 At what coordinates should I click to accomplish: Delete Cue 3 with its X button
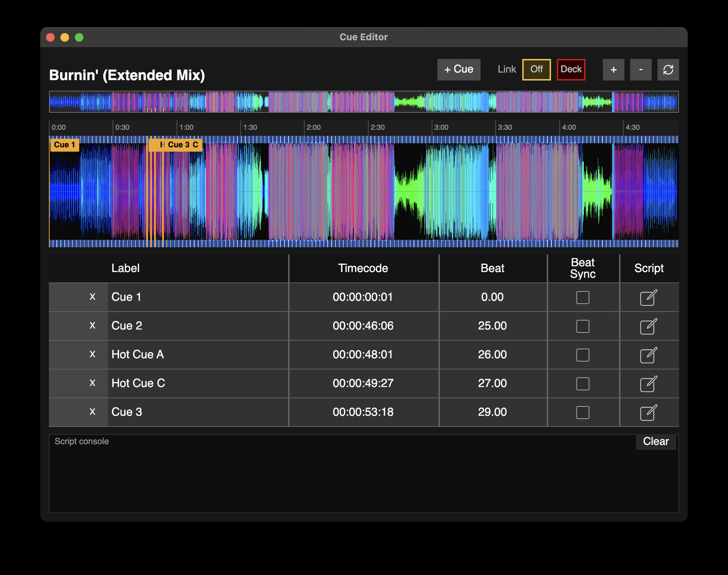point(92,412)
